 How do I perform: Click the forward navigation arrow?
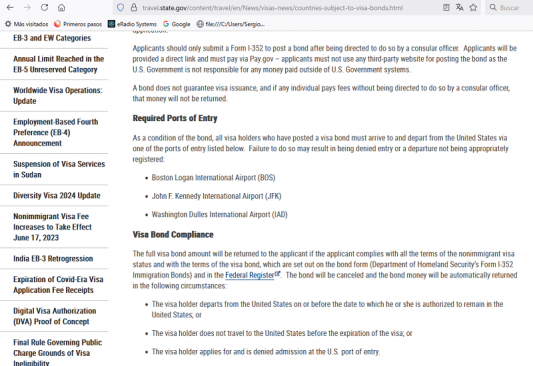[27, 7]
